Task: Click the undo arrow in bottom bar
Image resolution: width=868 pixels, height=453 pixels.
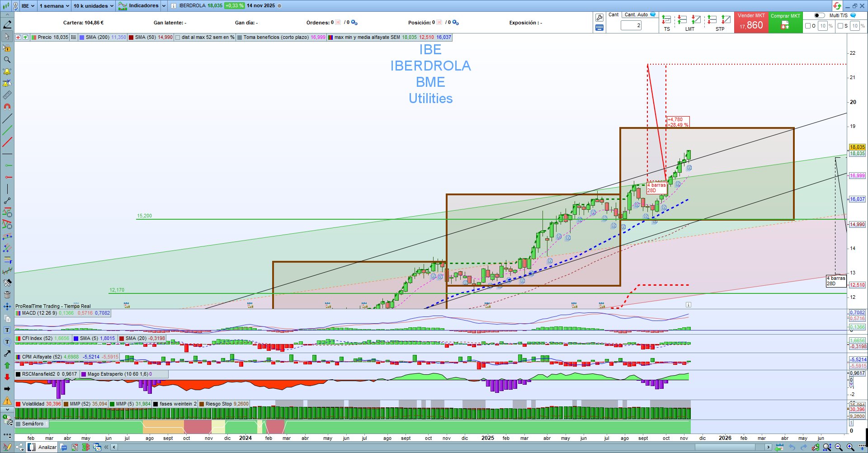Action: coord(792,447)
